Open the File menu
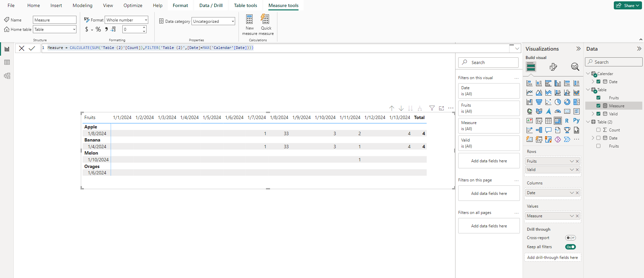 11,5
